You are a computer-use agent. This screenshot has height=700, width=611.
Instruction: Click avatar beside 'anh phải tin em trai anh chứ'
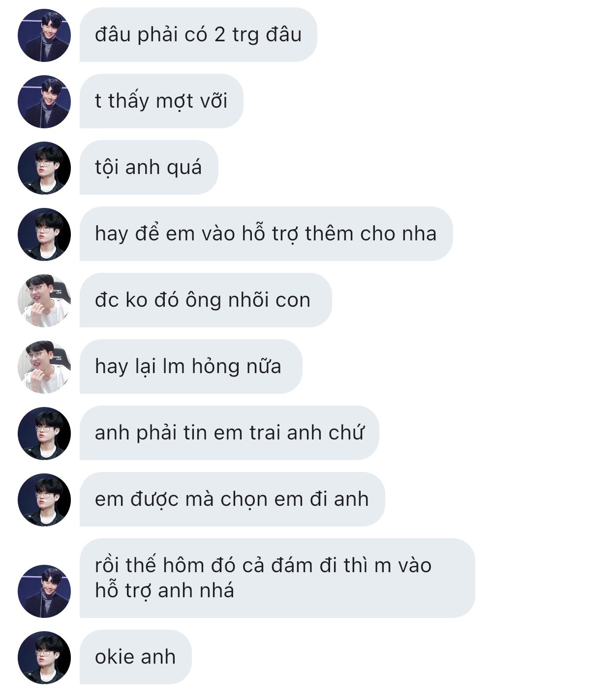click(x=44, y=434)
